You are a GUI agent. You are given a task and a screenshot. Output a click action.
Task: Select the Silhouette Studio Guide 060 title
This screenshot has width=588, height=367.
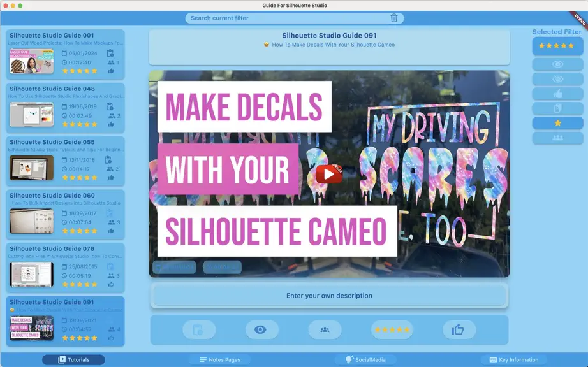pos(52,196)
